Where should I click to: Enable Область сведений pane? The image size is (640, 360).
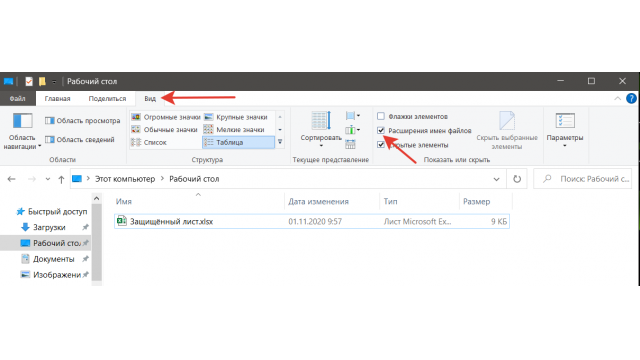click(80, 140)
